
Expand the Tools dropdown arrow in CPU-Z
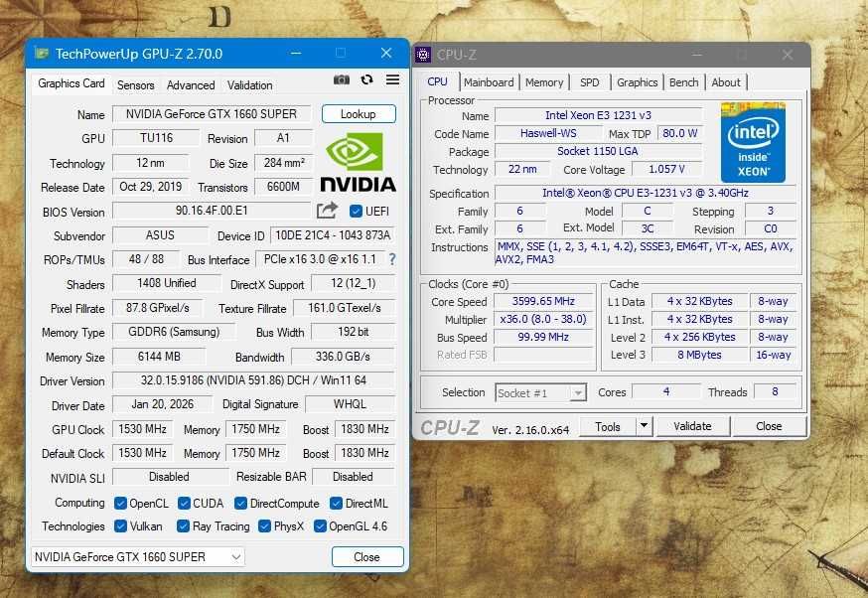[x=644, y=426]
